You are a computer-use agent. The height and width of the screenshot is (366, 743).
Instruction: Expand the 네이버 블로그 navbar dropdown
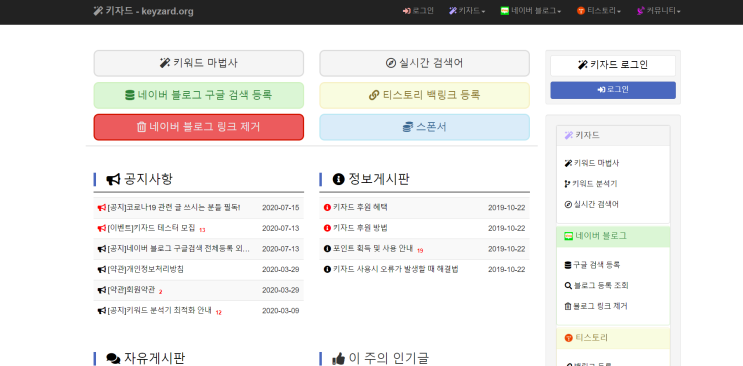click(531, 11)
